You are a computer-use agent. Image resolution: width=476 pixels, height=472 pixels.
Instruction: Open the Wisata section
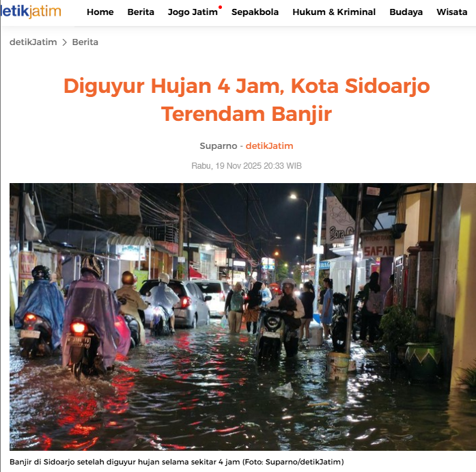point(451,12)
